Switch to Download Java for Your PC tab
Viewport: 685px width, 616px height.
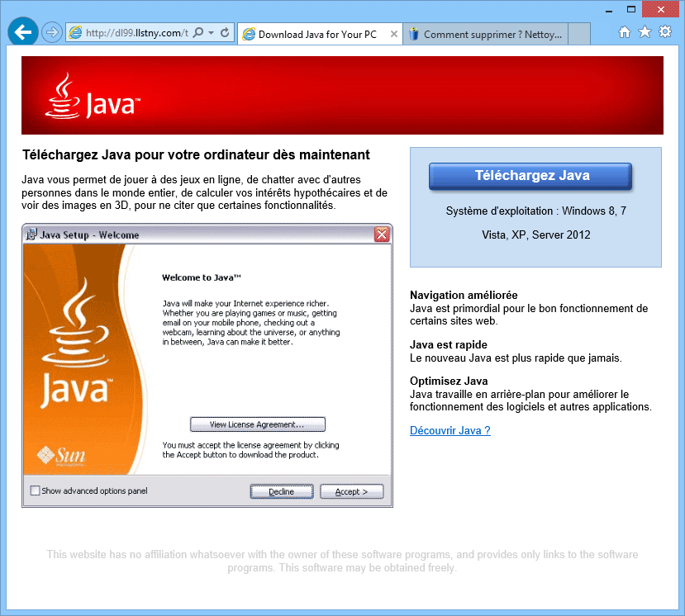pos(316,35)
